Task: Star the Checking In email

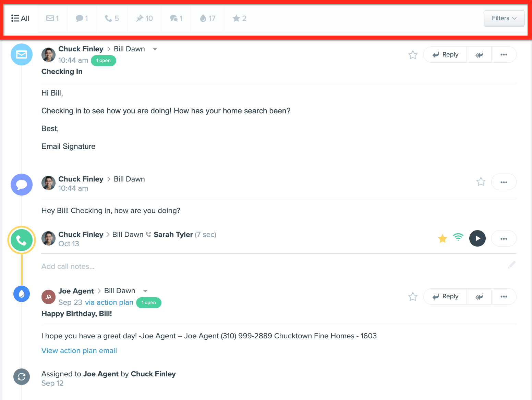Action: coord(413,55)
